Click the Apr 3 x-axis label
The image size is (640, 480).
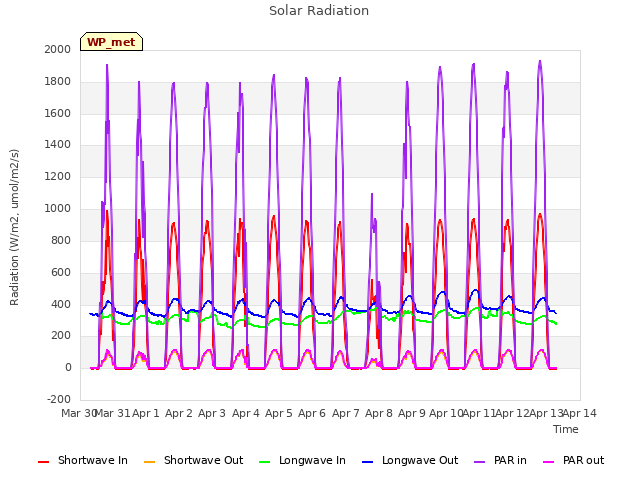click(x=212, y=413)
